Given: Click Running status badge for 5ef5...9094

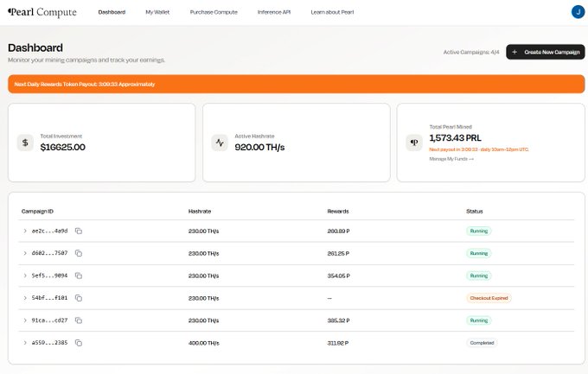Looking at the screenshot, I should pyautogui.click(x=479, y=276).
